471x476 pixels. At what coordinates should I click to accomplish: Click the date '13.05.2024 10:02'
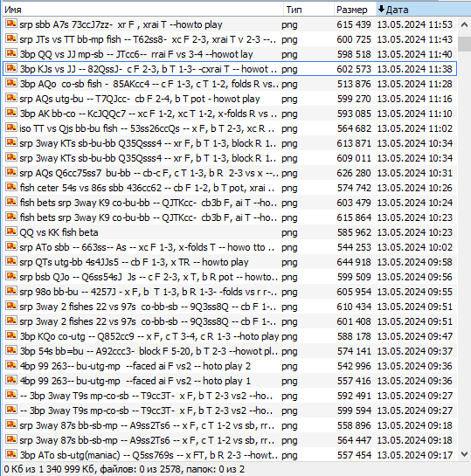point(415,247)
